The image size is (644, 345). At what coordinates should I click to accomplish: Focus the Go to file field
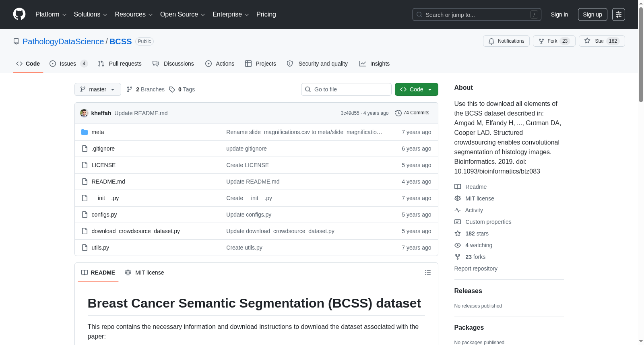click(x=346, y=89)
